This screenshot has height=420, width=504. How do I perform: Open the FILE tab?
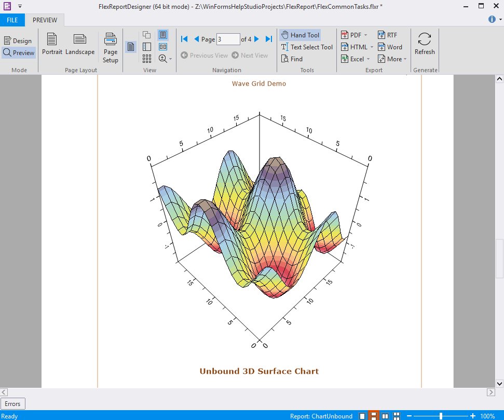click(12, 20)
